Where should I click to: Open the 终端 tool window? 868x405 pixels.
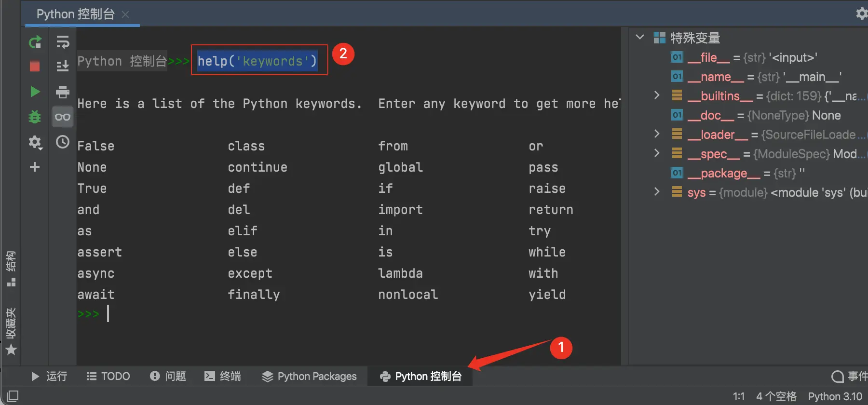point(222,376)
